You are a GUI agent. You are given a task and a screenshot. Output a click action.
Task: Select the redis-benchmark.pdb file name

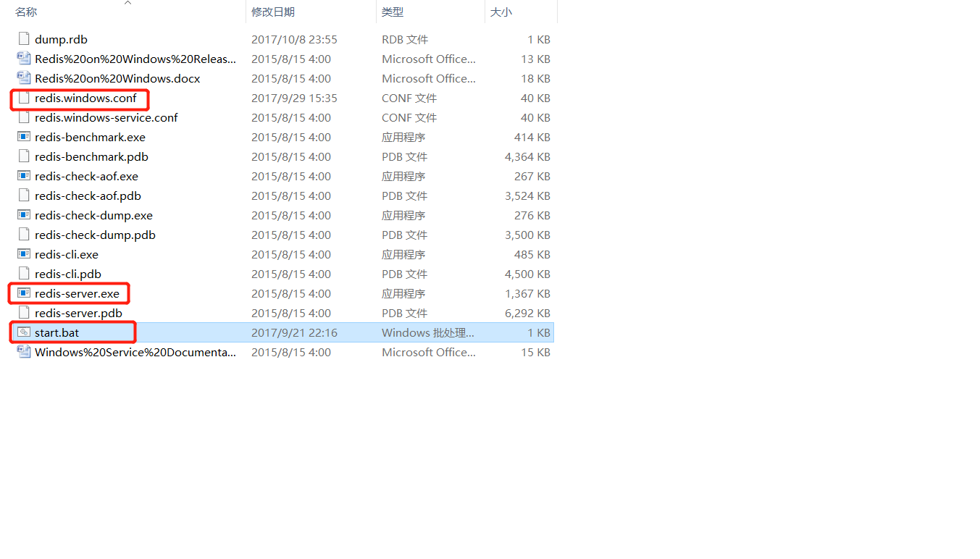(91, 156)
